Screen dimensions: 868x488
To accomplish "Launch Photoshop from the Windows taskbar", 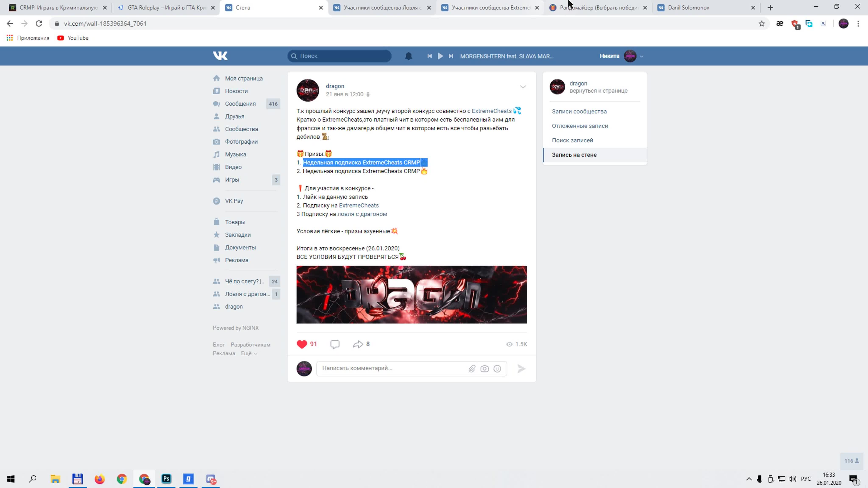I will pos(166,479).
